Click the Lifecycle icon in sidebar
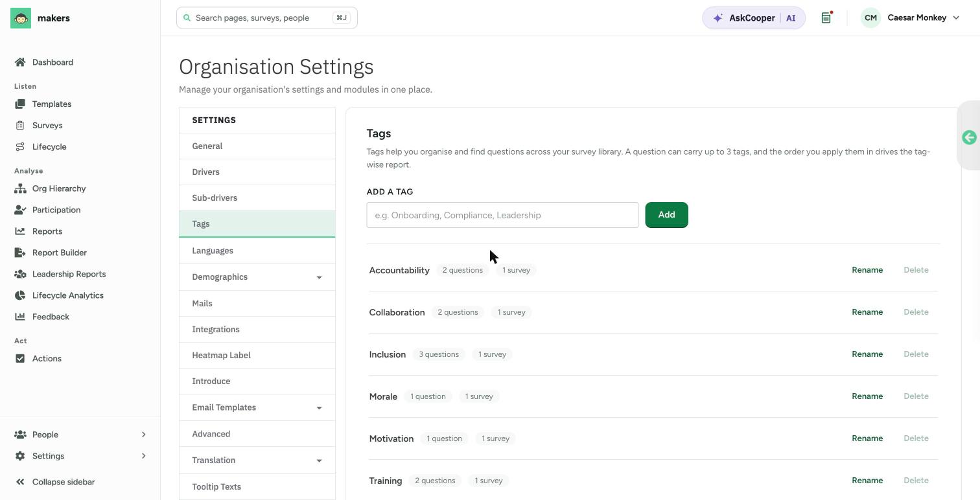This screenshot has height=500, width=980. tap(20, 146)
